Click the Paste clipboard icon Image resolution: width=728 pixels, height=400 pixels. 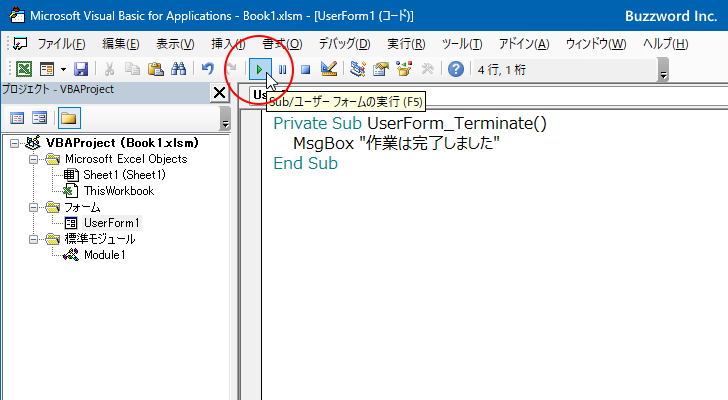tap(156, 70)
